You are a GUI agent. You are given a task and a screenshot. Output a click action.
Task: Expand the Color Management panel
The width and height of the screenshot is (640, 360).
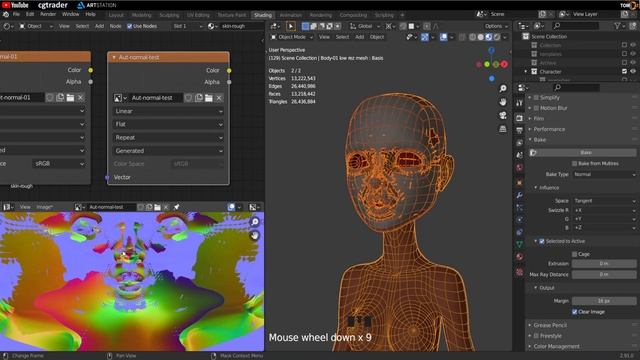[x=556, y=347]
